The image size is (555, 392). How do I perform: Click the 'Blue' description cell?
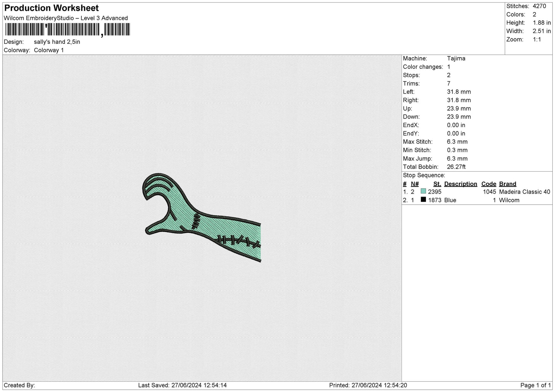pos(450,200)
